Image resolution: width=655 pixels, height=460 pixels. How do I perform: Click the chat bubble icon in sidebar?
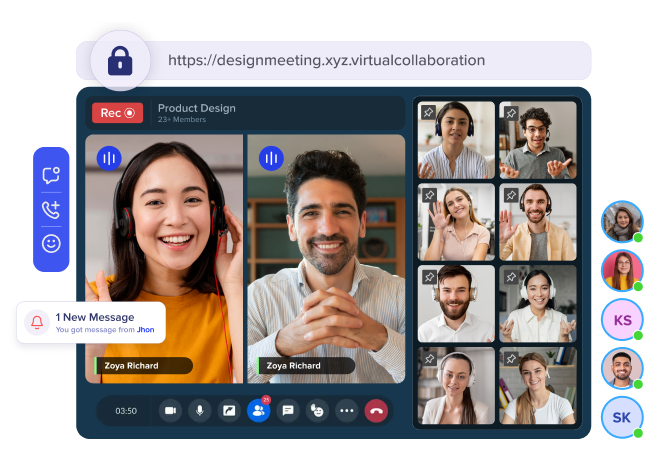click(x=51, y=176)
